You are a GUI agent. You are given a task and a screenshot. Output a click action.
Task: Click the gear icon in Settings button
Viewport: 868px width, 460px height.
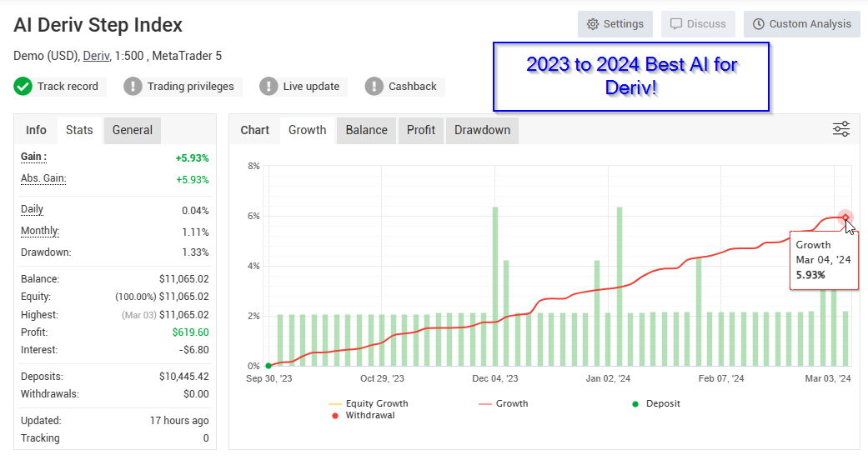pyautogui.click(x=593, y=24)
